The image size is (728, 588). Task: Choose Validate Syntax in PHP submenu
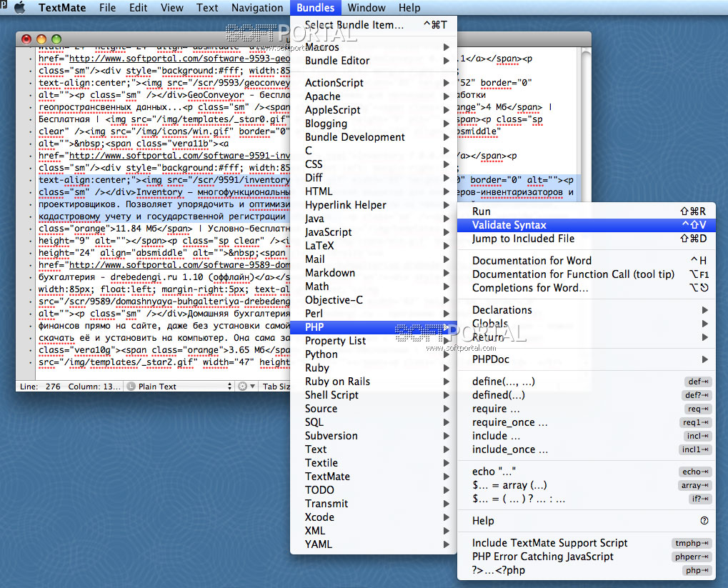pos(587,225)
